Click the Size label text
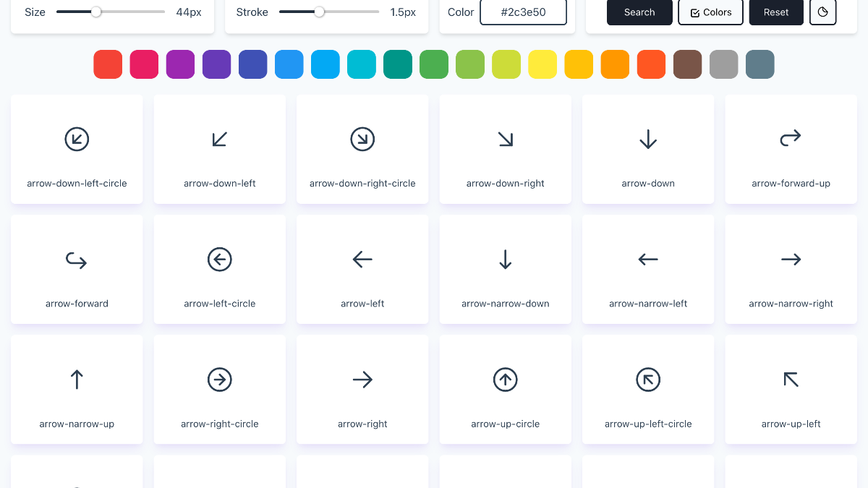The width and height of the screenshot is (868, 488). tap(35, 12)
